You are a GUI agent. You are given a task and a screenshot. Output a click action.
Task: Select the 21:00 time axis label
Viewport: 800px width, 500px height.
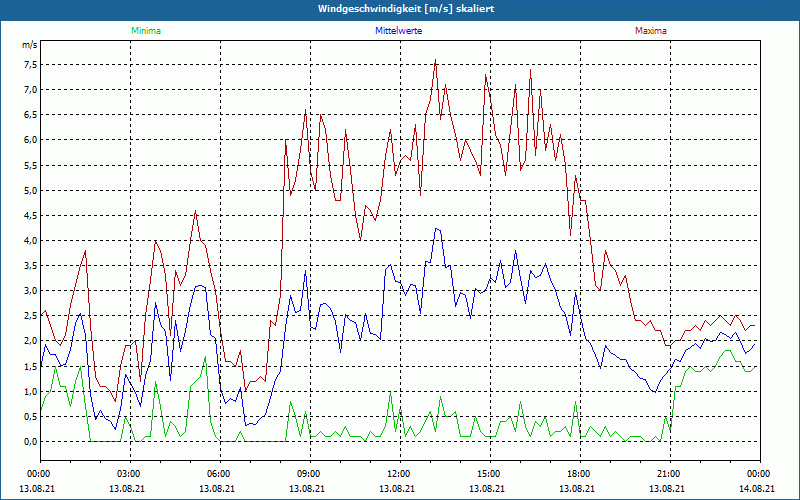coord(669,474)
